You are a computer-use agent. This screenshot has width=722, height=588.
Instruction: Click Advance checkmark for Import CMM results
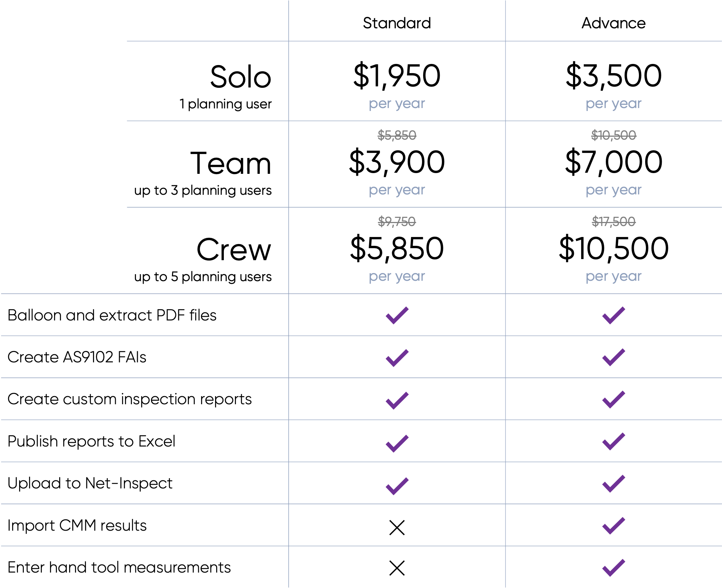pos(614,526)
